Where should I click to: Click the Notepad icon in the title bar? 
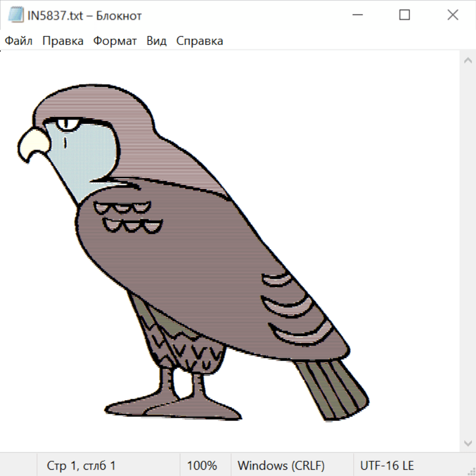(x=15, y=15)
